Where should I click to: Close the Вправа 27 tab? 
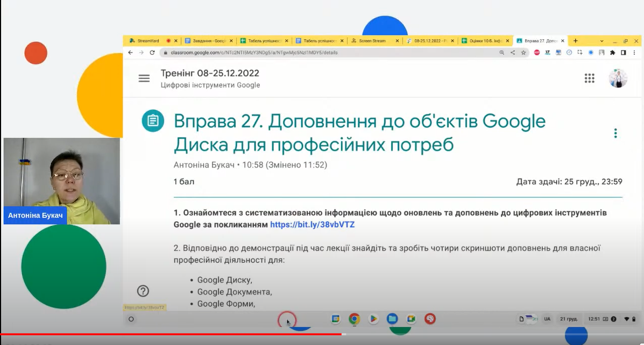pyautogui.click(x=563, y=41)
